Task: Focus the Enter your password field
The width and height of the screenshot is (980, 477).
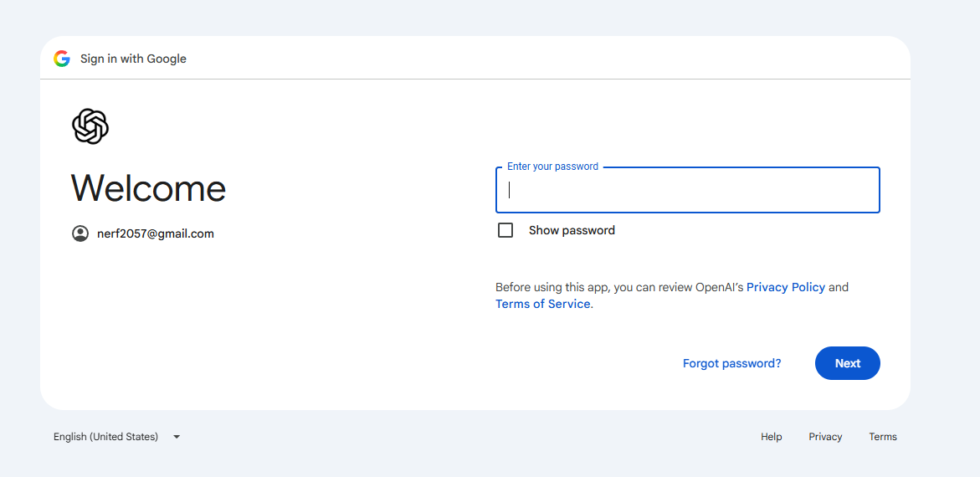Action: coord(687,190)
